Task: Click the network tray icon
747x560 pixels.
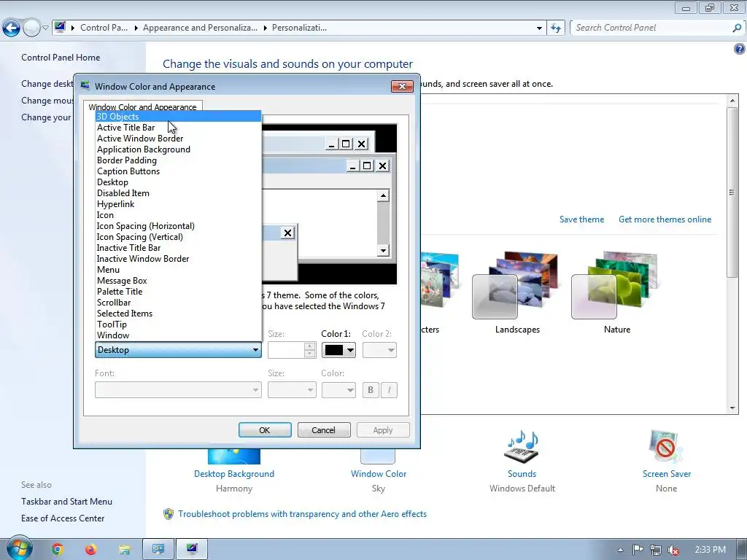Action: (x=656, y=550)
